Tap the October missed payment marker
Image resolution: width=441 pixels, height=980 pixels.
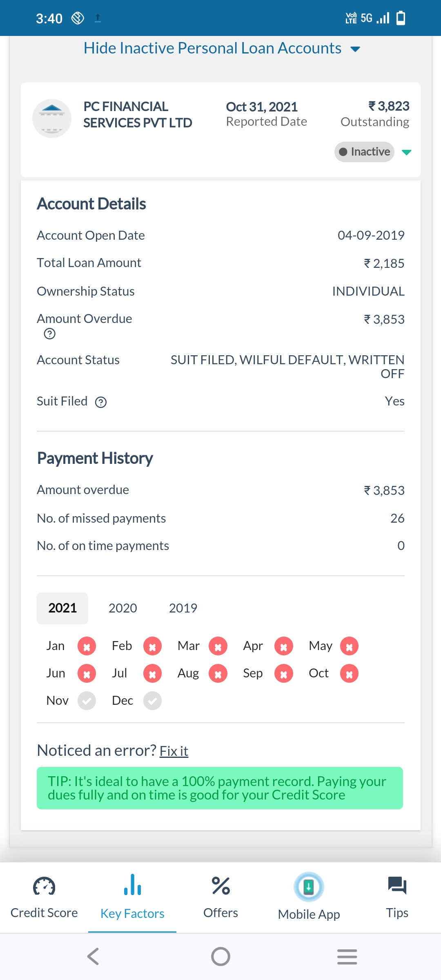coord(349,674)
